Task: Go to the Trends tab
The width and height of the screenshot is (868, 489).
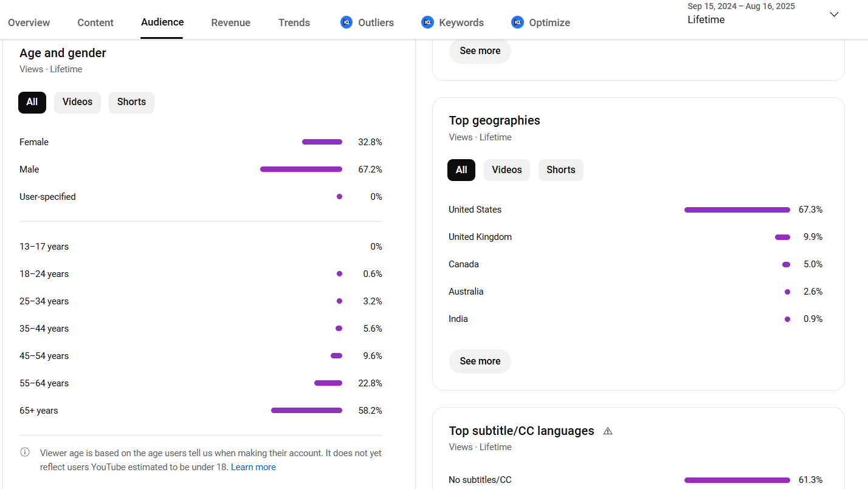Action: pyautogui.click(x=294, y=22)
